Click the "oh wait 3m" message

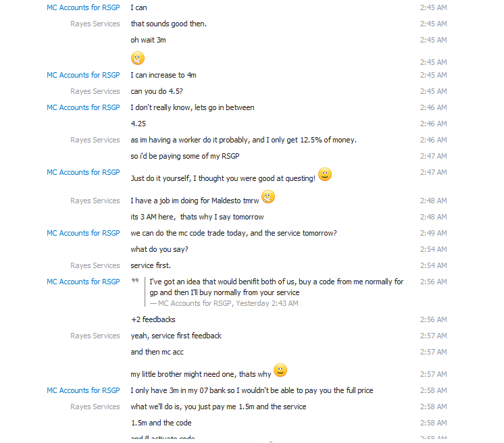point(148,40)
